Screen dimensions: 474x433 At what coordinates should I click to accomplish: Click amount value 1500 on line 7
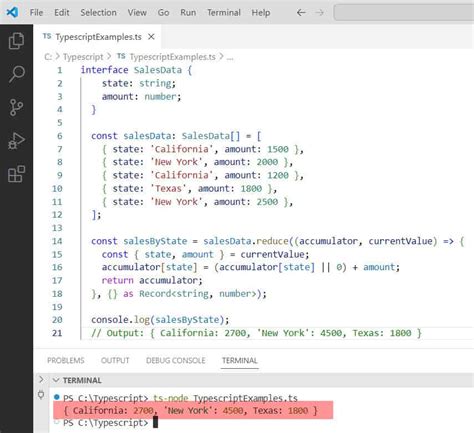(278, 149)
